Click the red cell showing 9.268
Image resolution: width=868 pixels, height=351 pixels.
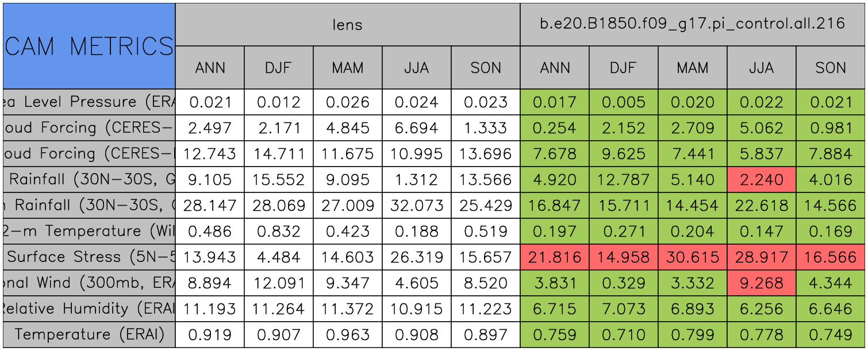[x=761, y=283]
